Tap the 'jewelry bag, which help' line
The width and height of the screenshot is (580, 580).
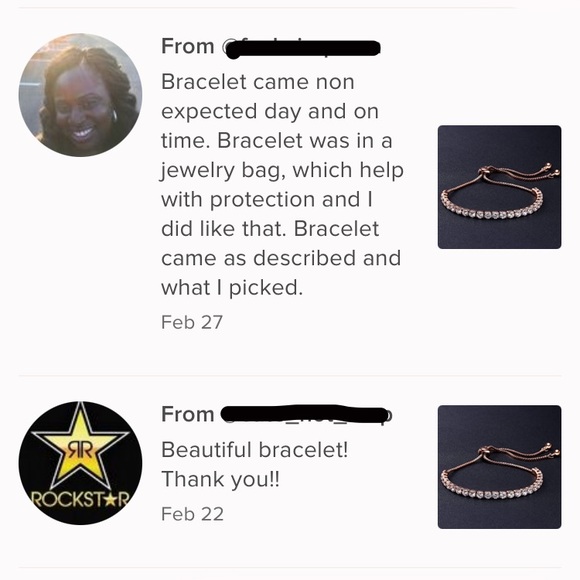pyautogui.click(x=282, y=170)
